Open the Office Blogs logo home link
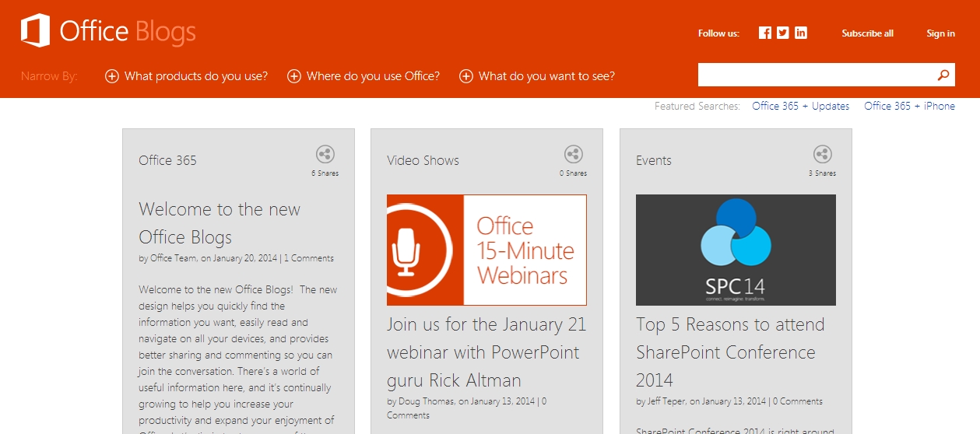Image resolution: width=980 pixels, height=434 pixels. tap(109, 32)
